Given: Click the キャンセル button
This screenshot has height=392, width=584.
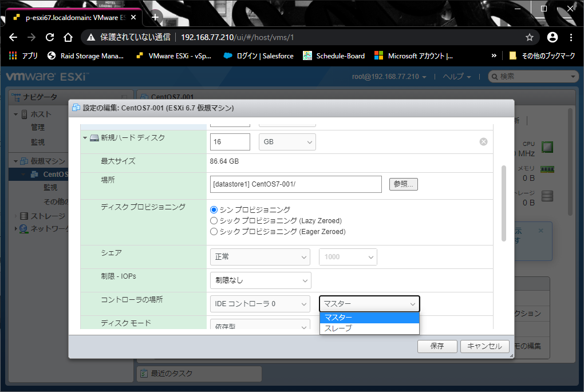Looking at the screenshot, I should [x=484, y=346].
